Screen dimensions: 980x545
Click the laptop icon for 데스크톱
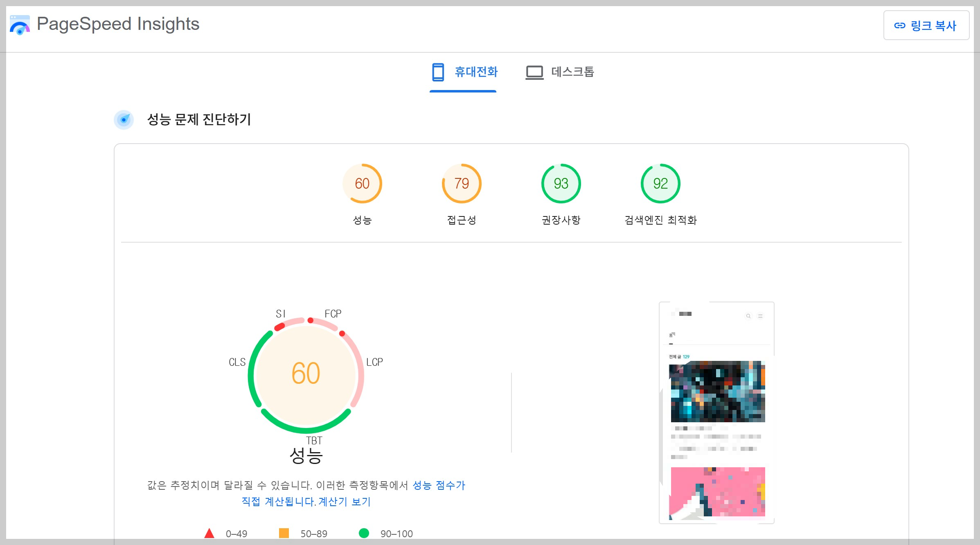[534, 72]
